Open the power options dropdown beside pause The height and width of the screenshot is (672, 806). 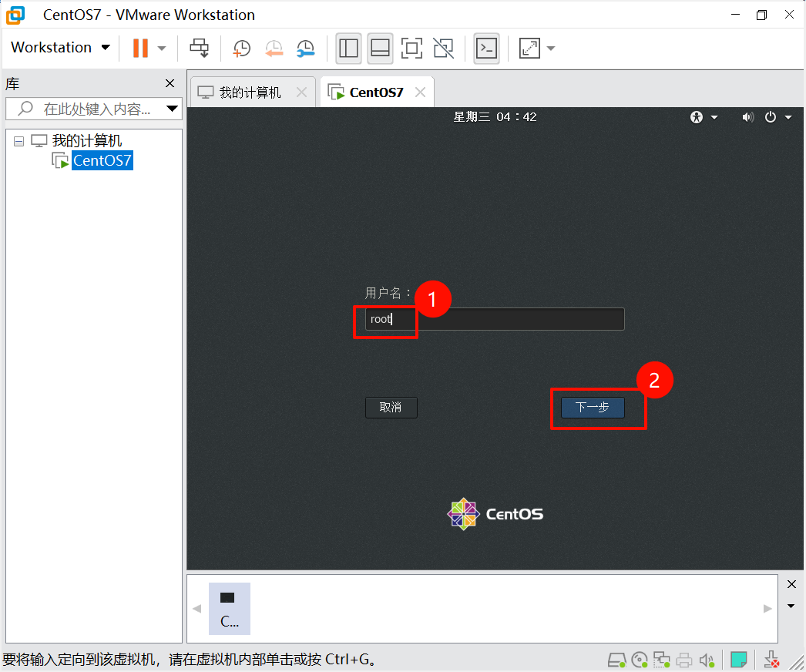point(162,49)
